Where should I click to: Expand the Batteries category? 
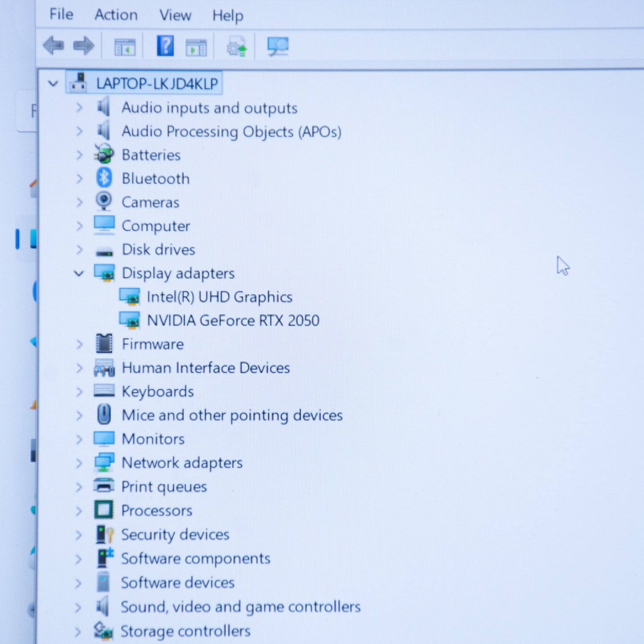pos(79,155)
